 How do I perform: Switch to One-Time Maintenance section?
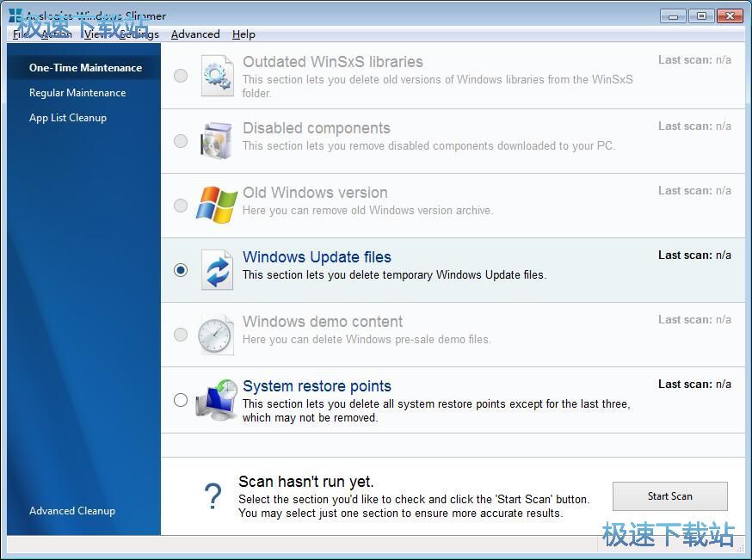click(85, 68)
